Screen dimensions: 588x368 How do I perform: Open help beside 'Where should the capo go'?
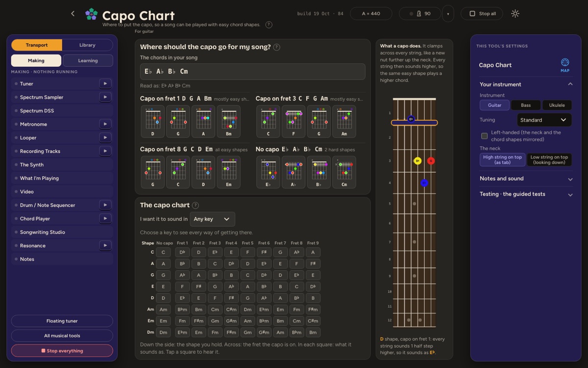[276, 47]
